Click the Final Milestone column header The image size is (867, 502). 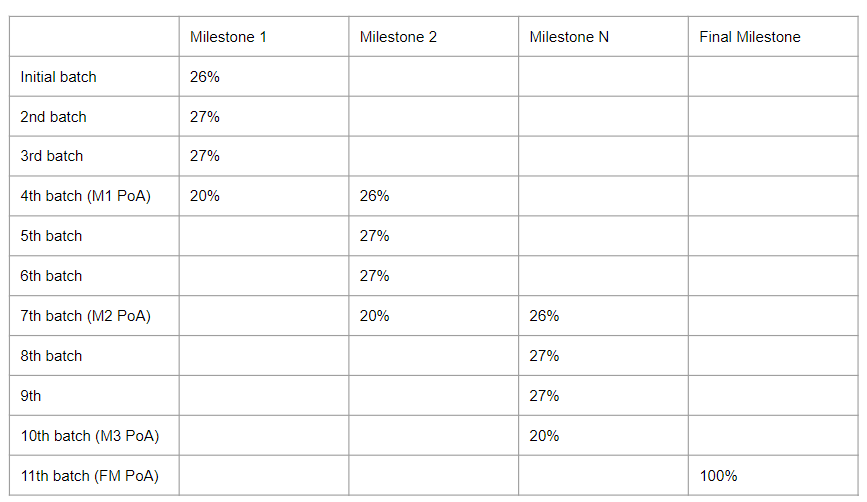coord(750,37)
